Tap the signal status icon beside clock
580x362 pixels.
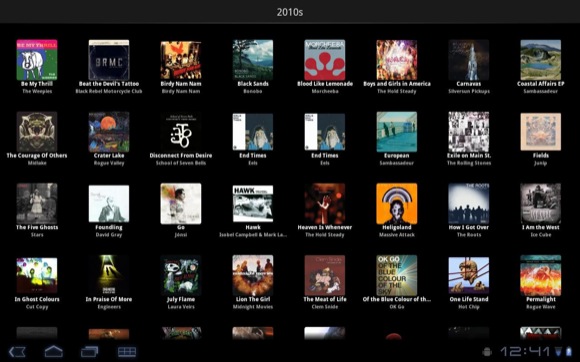click(x=558, y=351)
